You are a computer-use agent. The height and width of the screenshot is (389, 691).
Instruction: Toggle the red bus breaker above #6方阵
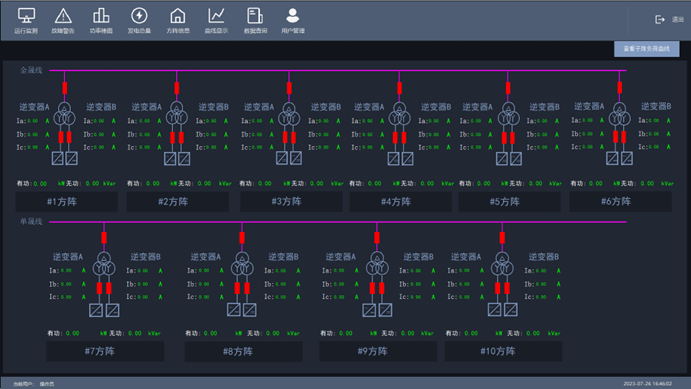(x=620, y=88)
